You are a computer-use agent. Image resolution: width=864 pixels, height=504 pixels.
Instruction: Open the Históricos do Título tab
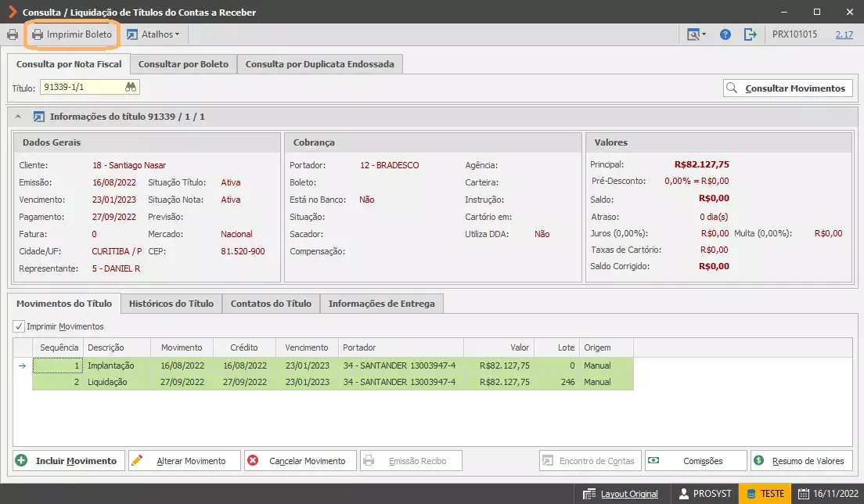click(x=171, y=304)
